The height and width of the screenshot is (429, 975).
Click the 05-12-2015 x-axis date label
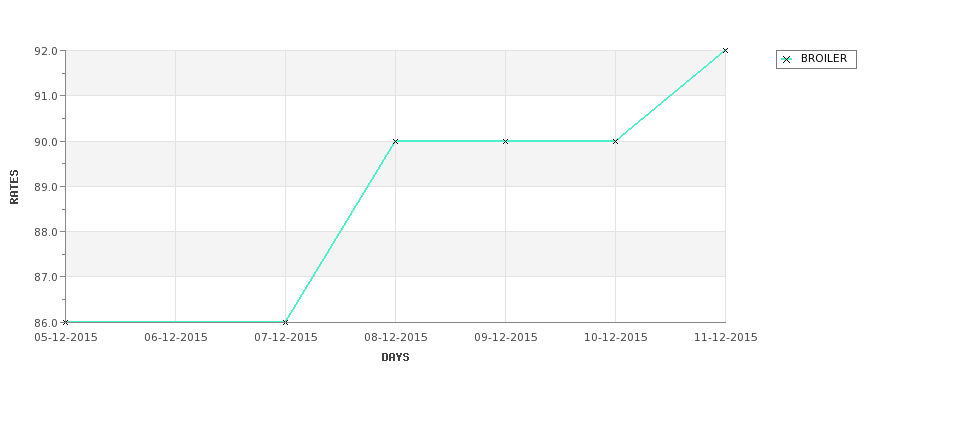coord(66,338)
